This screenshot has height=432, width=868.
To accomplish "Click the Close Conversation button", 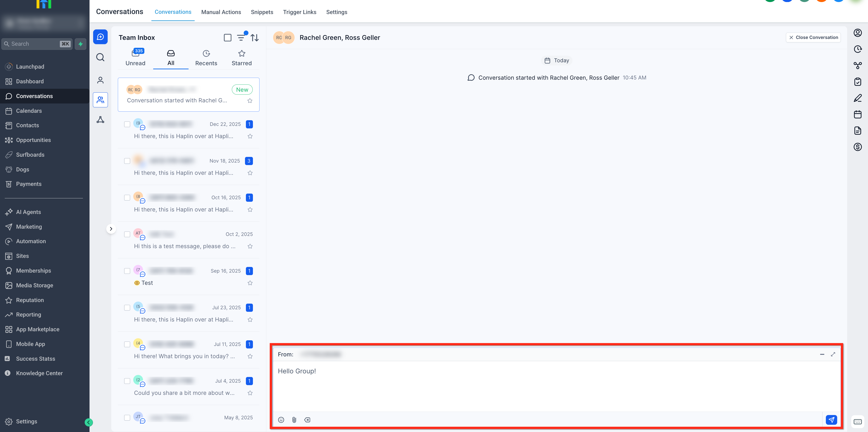I will click(813, 37).
